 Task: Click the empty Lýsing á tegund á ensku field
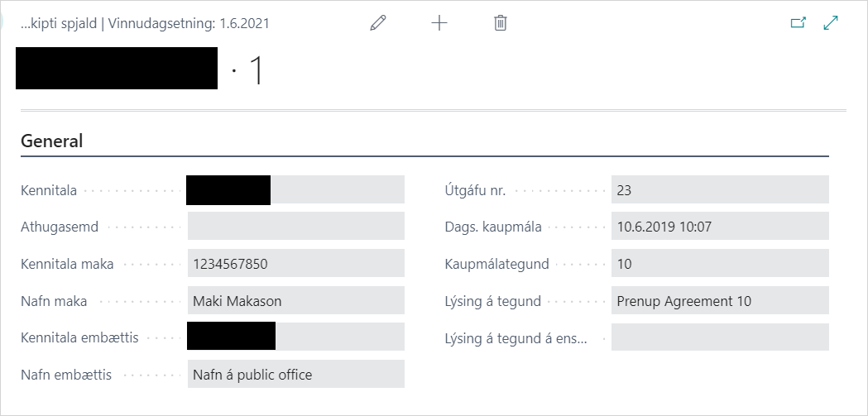719,337
